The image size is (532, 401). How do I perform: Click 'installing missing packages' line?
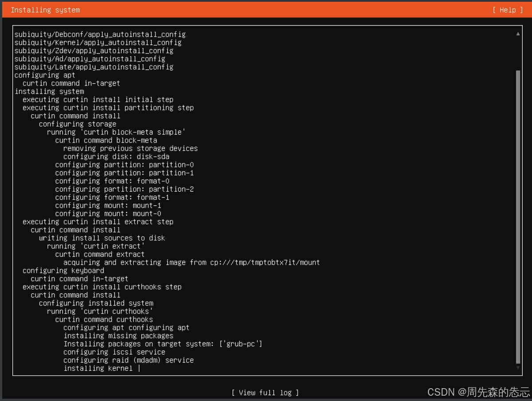tap(118, 336)
